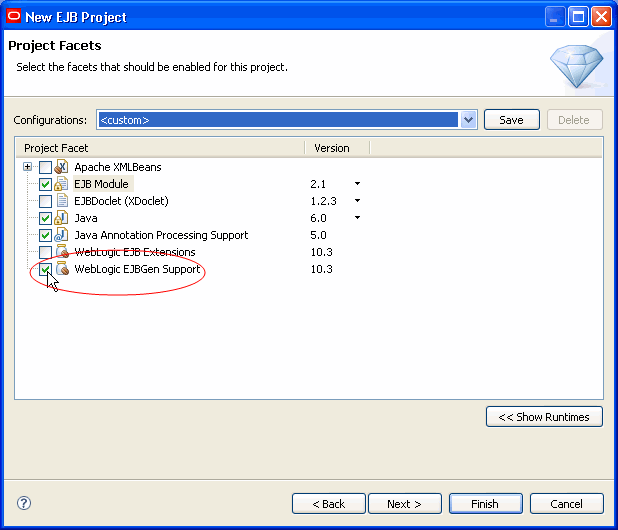Enable WebLogic EJB Extensions checkbox
This screenshot has width=618, height=530.
(45, 252)
